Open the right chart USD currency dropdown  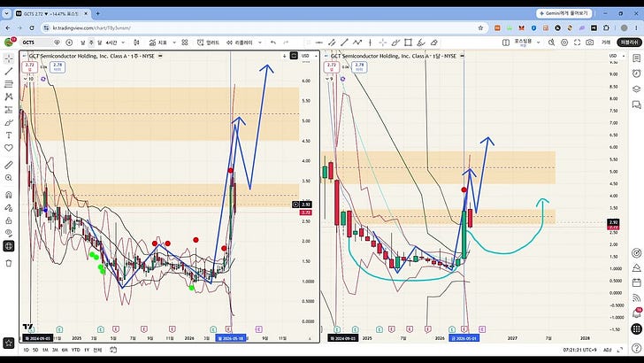coord(617,56)
